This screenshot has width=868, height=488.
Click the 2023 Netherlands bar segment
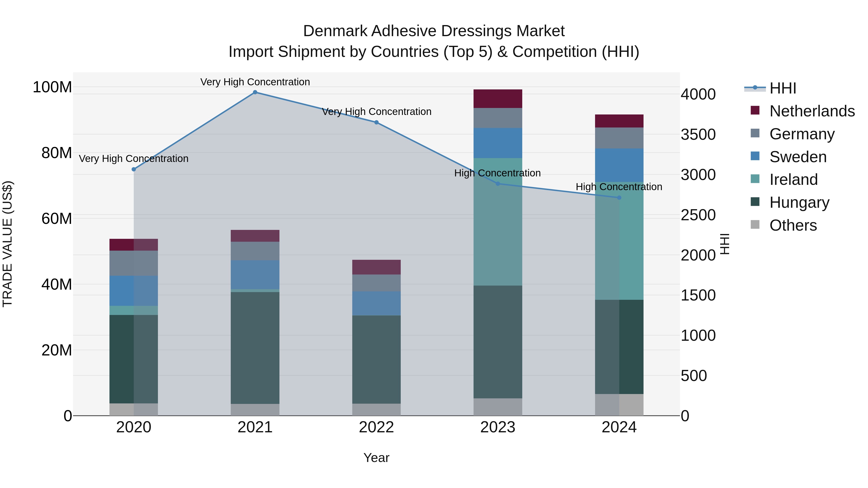coord(498,99)
